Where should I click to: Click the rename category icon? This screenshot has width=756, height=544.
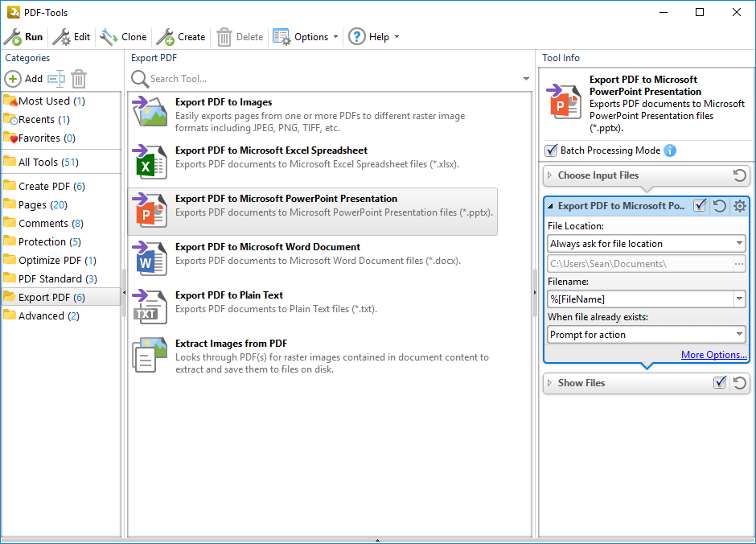coord(55,79)
